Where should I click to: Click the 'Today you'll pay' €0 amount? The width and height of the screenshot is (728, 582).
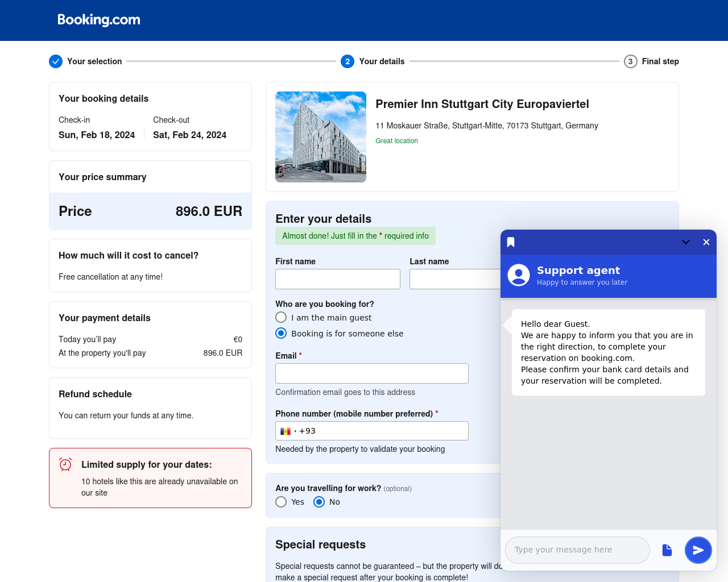point(238,339)
